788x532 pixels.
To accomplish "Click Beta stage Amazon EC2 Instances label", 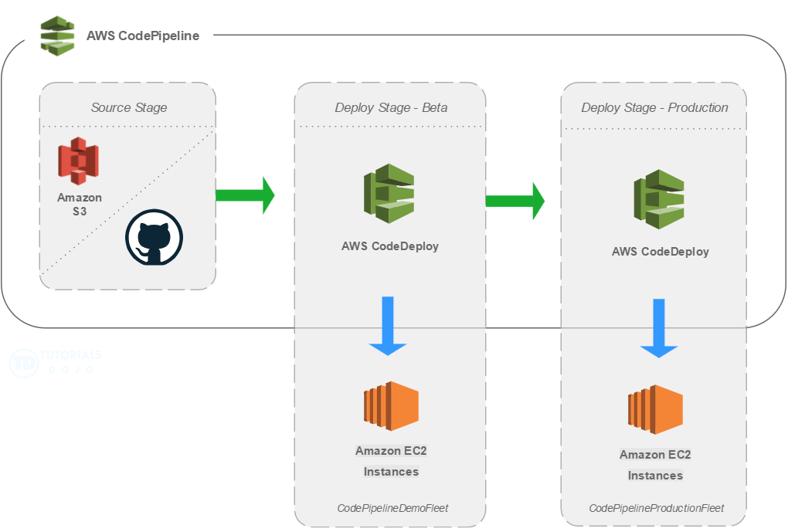I will click(391, 461).
